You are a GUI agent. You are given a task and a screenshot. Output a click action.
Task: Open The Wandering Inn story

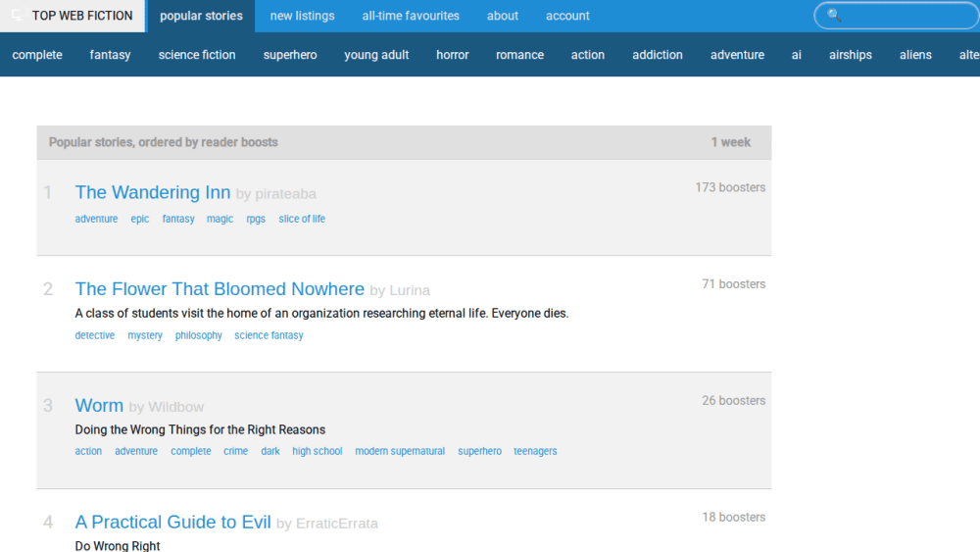153,192
